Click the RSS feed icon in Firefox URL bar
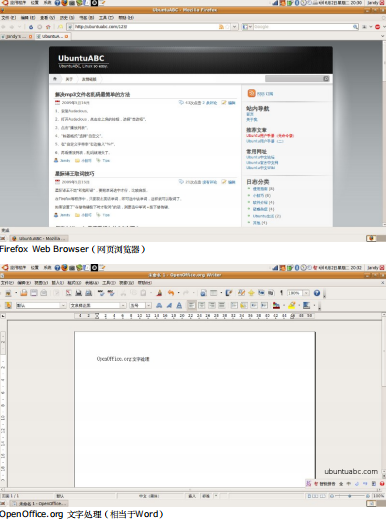 (x=221, y=27)
